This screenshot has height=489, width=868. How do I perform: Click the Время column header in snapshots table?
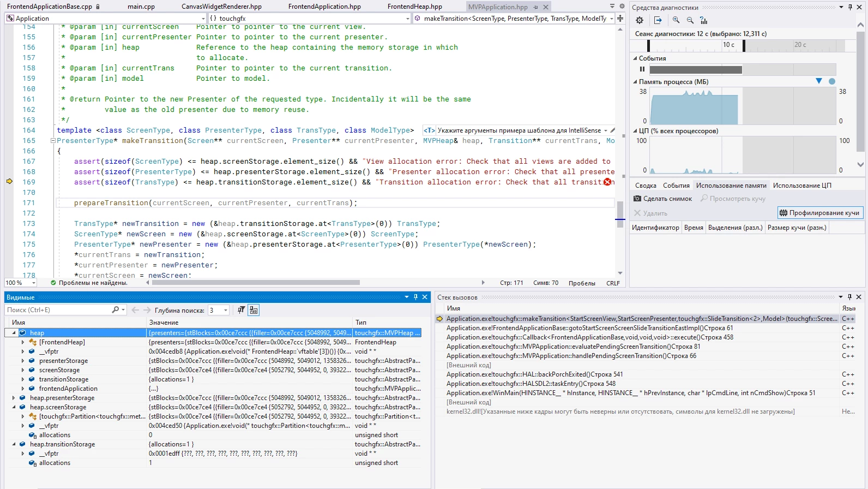[x=694, y=228]
